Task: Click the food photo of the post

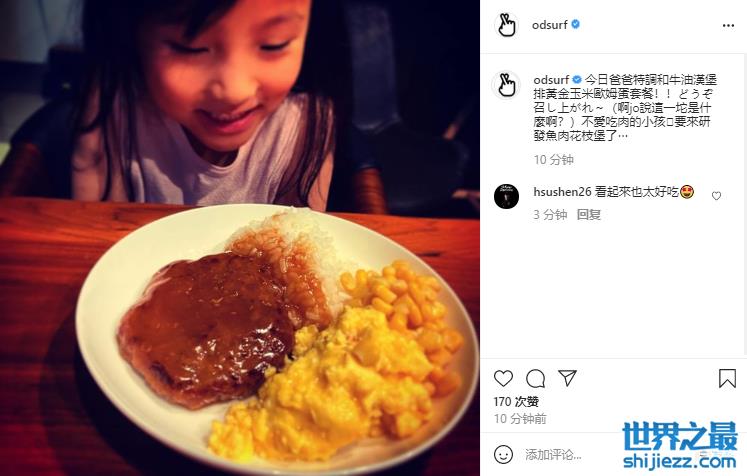Action: point(240,238)
